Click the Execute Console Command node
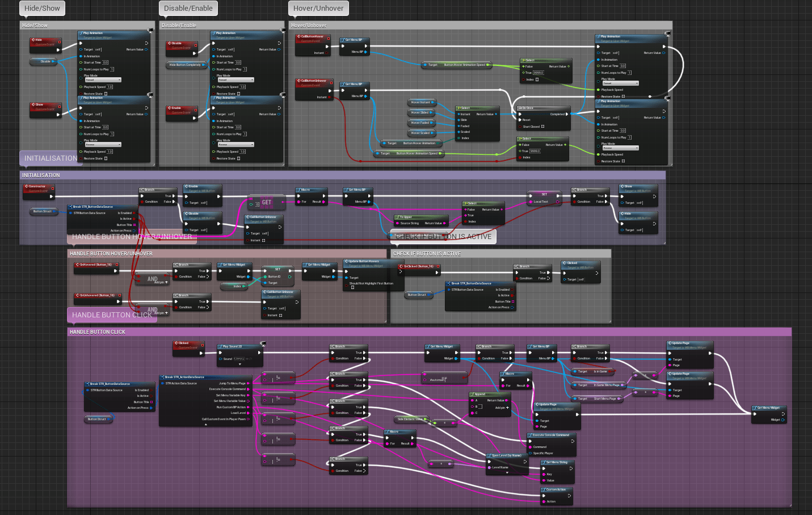812x515 pixels. point(551,435)
